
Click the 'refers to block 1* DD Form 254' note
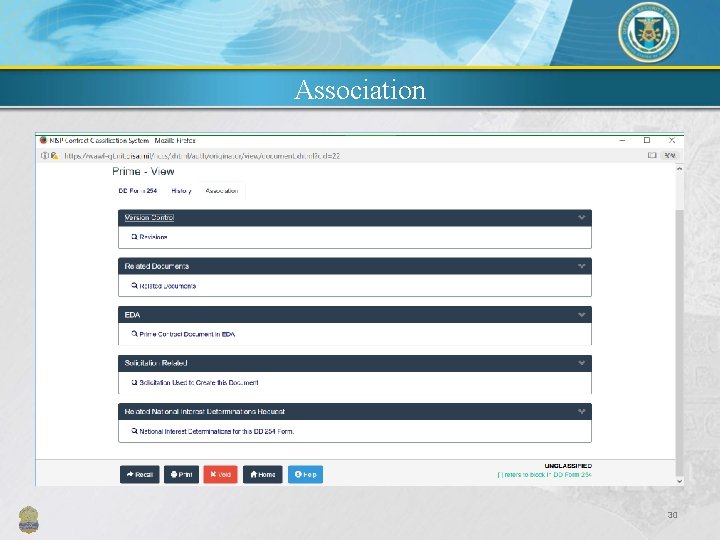point(545,475)
